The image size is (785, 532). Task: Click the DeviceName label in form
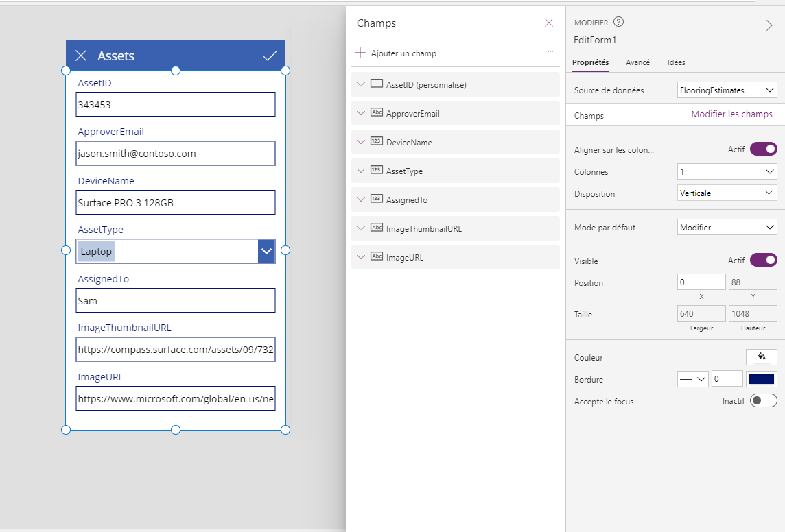(x=106, y=181)
